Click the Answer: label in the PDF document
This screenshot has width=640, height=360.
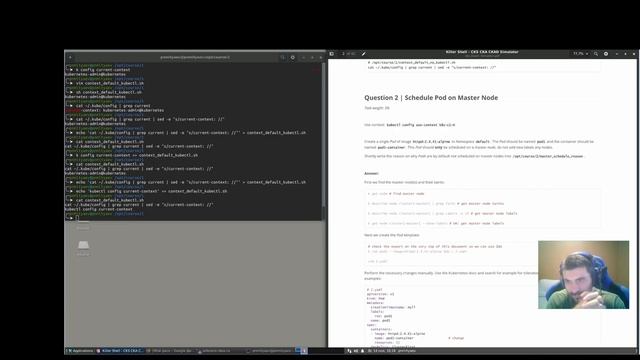pyautogui.click(x=371, y=173)
